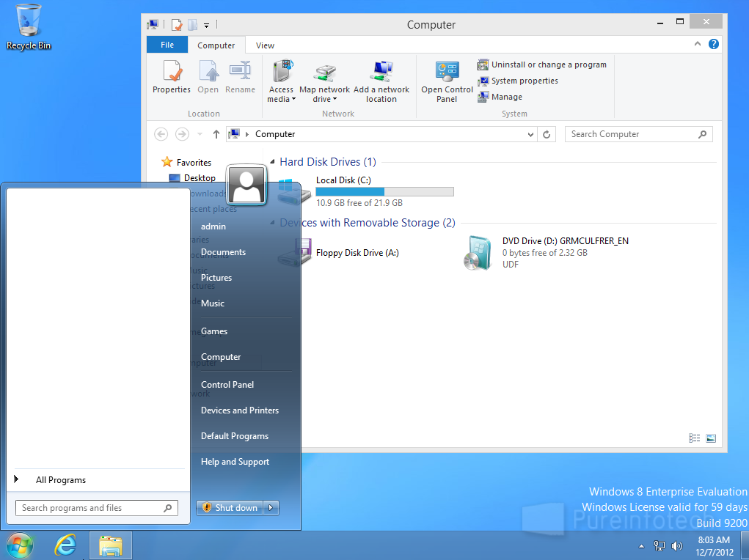Collapse the ribbon with the chevron

coord(698,44)
